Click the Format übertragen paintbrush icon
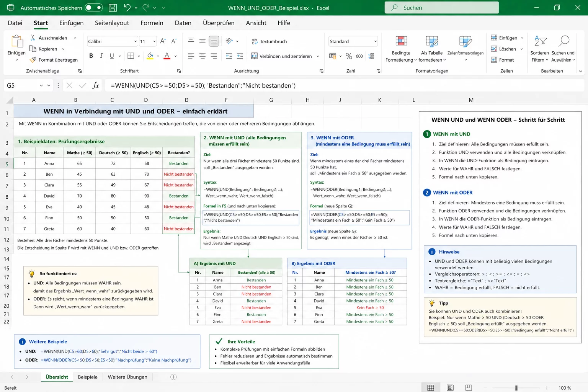Image resolution: width=588 pixels, height=392 pixels. pyautogui.click(x=33, y=60)
